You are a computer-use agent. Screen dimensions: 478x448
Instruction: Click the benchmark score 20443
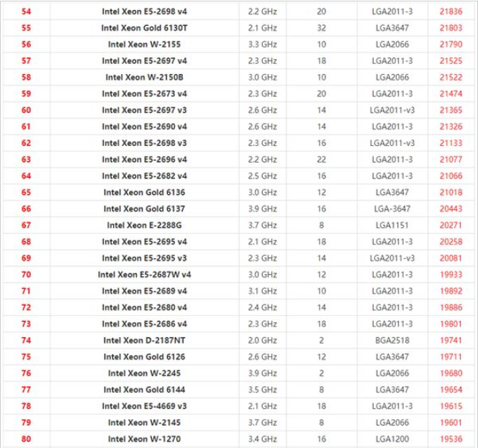click(x=451, y=209)
